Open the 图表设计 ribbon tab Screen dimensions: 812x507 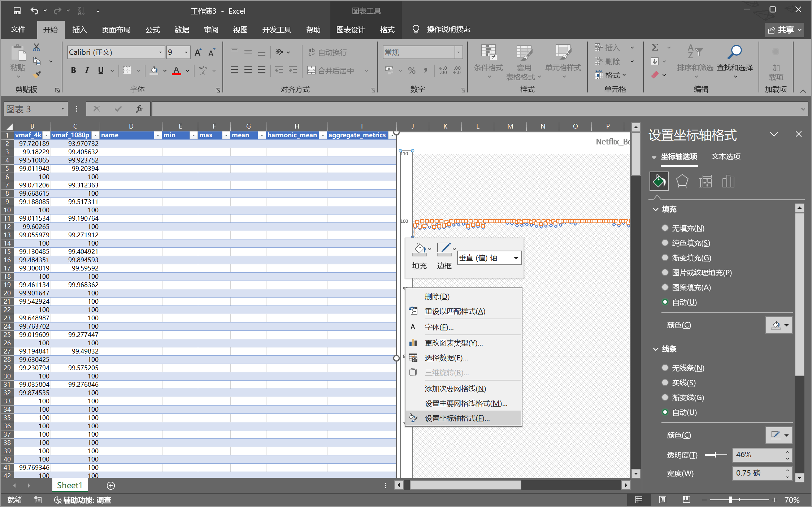pos(351,30)
